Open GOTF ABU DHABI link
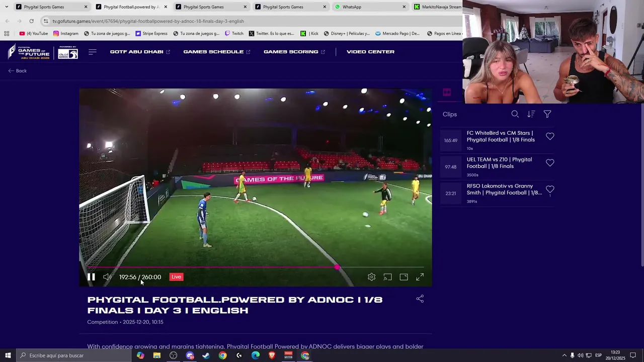644x362 pixels. (140, 52)
